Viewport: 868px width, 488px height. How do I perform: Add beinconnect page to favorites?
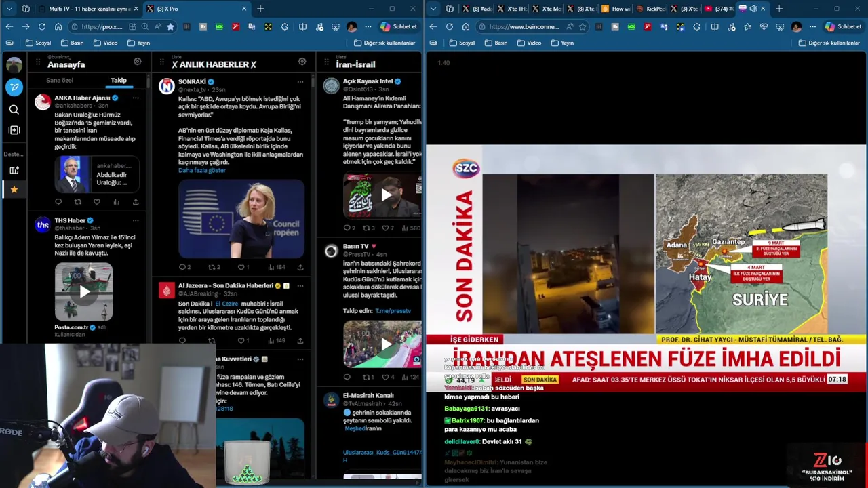[583, 26]
